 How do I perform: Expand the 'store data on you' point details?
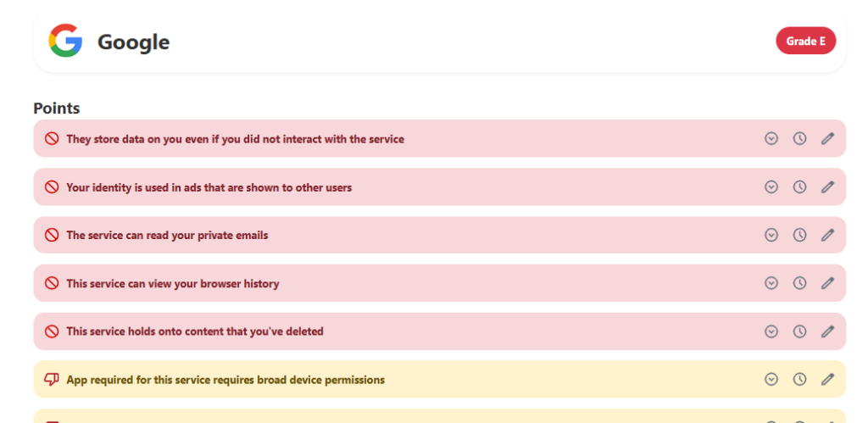(771, 138)
